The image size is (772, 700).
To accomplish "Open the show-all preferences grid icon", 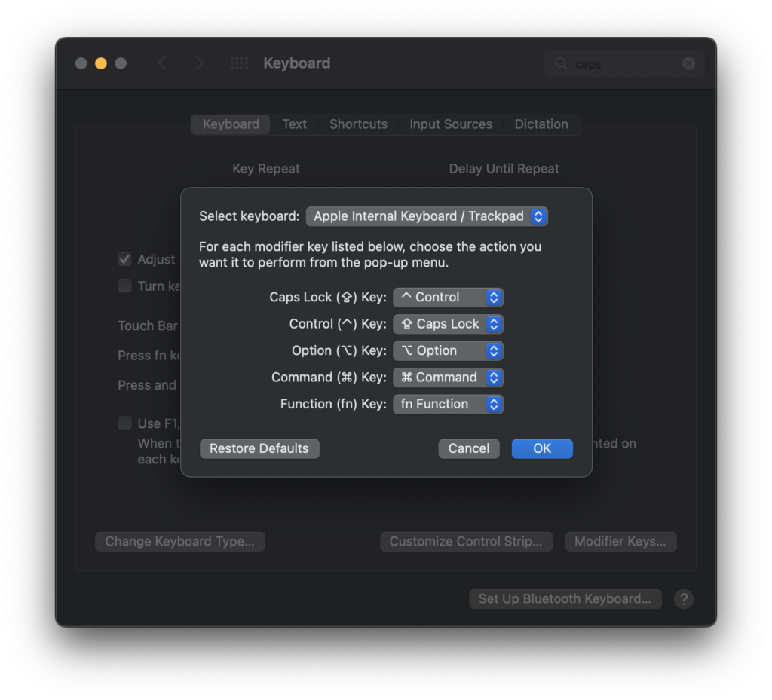I will (239, 63).
